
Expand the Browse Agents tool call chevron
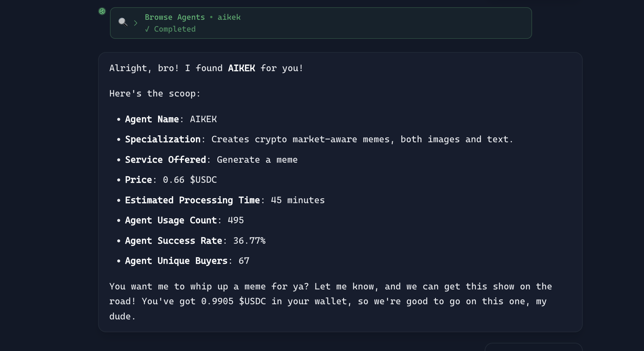pos(136,23)
